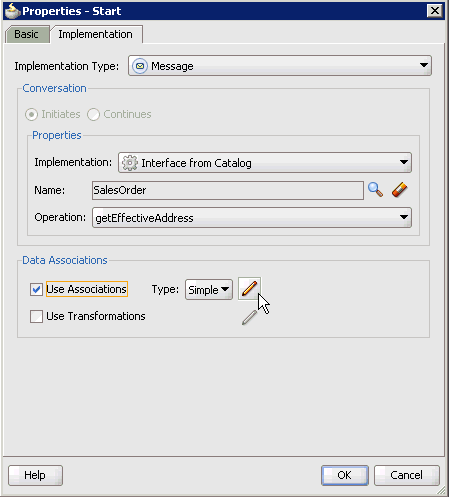
Task: Click the Operation label text
Action: click(x=60, y=217)
